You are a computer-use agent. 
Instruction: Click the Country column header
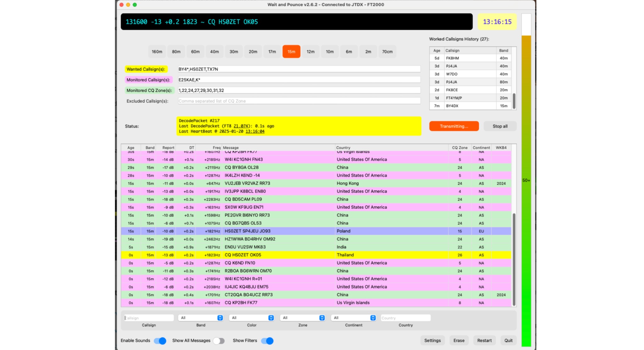tap(391, 148)
